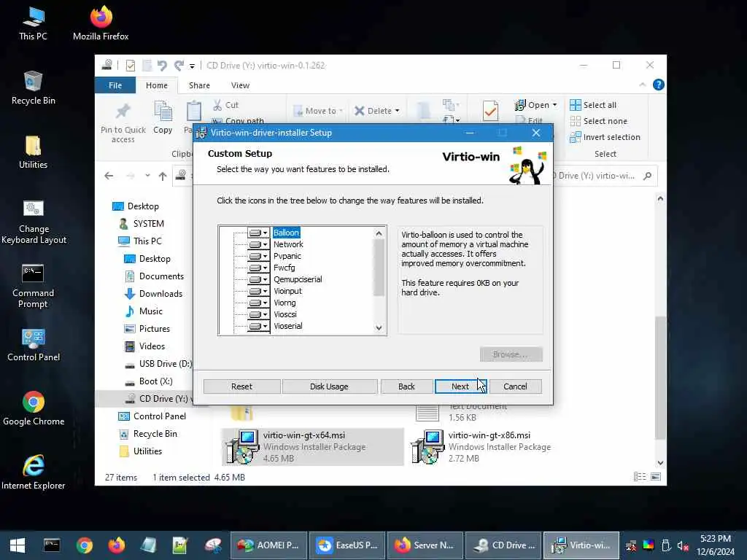Click Explorer search magnifier icon
The width and height of the screenshot is (747, 560).
coord(647,176)
